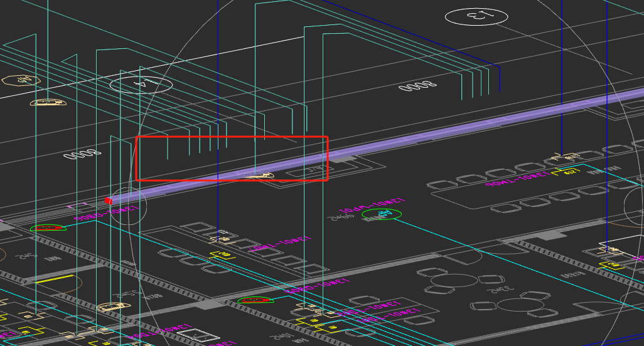
Task: Select the long purple cable tray run
Action: (376, 145)
